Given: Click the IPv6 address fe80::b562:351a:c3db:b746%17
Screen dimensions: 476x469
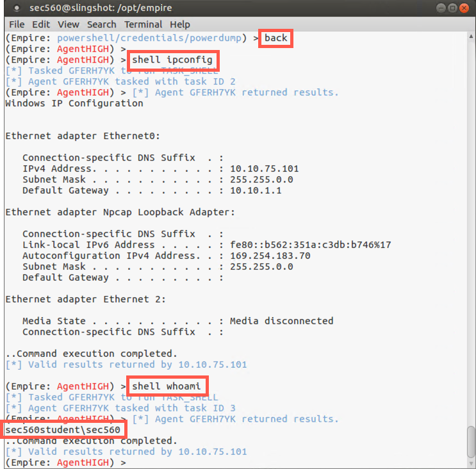Looking at the screenshot, I should point(310,245).
